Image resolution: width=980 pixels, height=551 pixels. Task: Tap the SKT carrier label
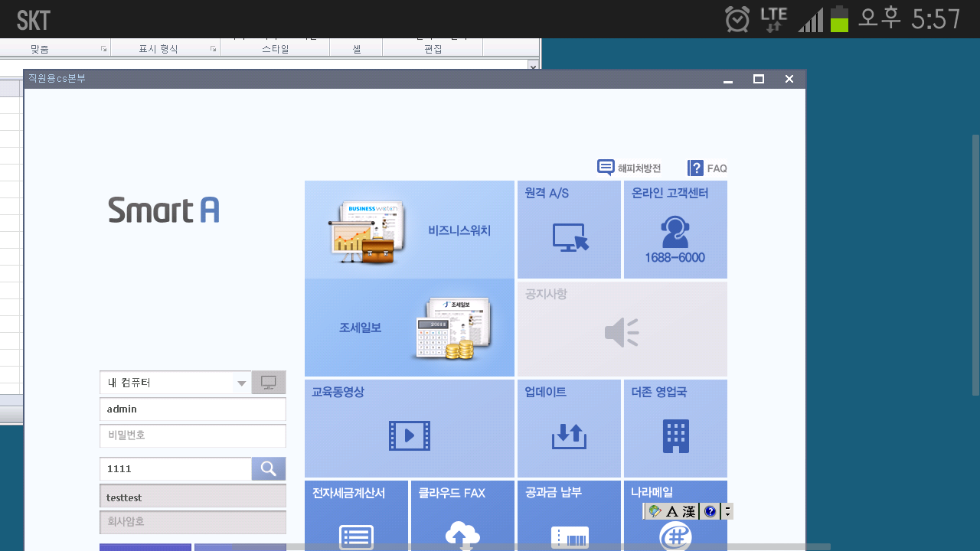pyautogui.click(x=34, y=20)
